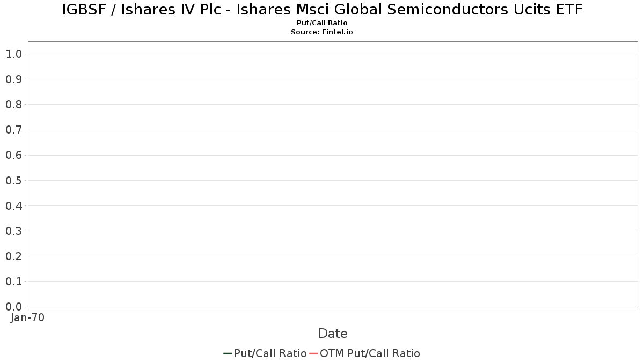644x362 pixels.
Task: Click the red OTM Put/Call Ratio legend line
Action: click(x=313, y=353)
